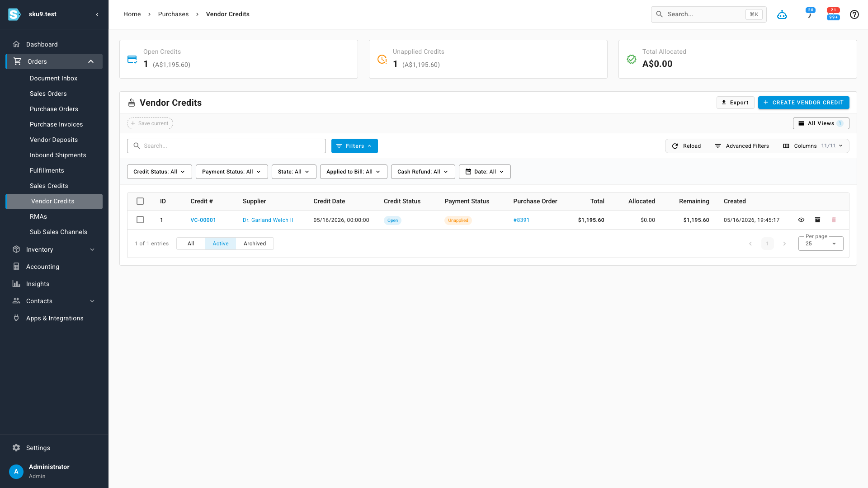Open the AI assistant robot icon
The height and width of the screenshot is (488, 868).
click(782, 14)
